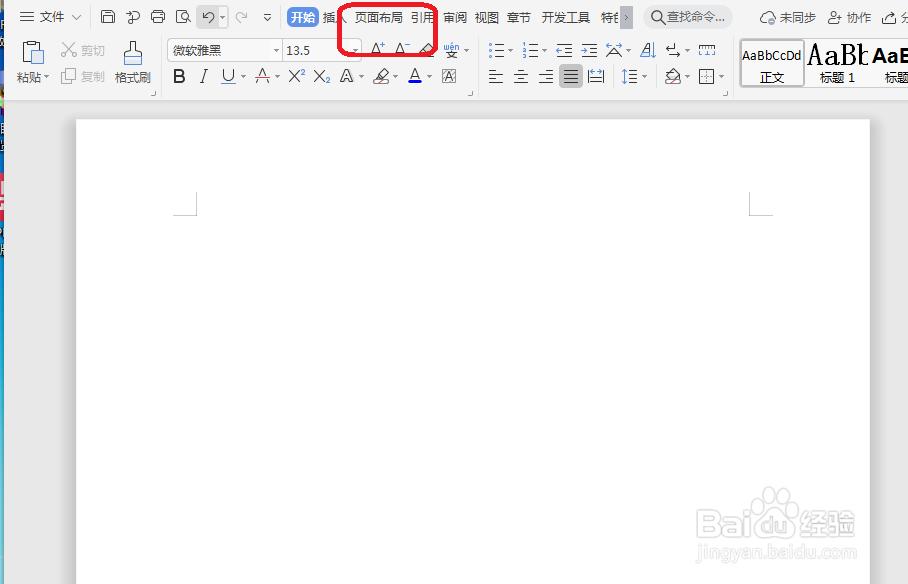The height and width of the screenshot is (584, 908).
Task: Click the bulleted list icon
Action: tap(496, 50)
